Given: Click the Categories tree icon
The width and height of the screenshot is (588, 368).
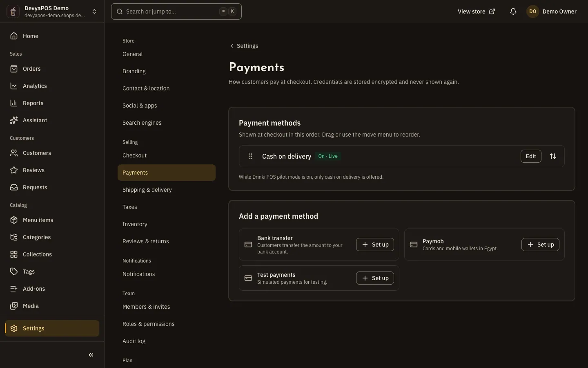Looking at the screenshot, I should click(x=14, y=237).
